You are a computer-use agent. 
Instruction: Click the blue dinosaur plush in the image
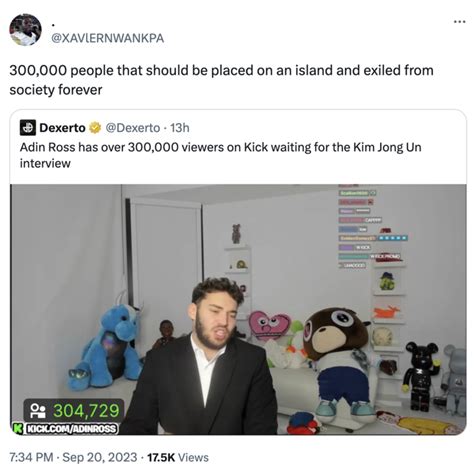point(107,348)
